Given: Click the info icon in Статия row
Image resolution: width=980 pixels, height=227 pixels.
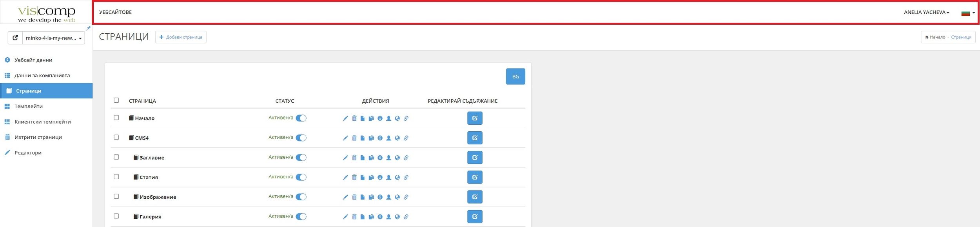Looking at the screenshot, I should (380, 177).
